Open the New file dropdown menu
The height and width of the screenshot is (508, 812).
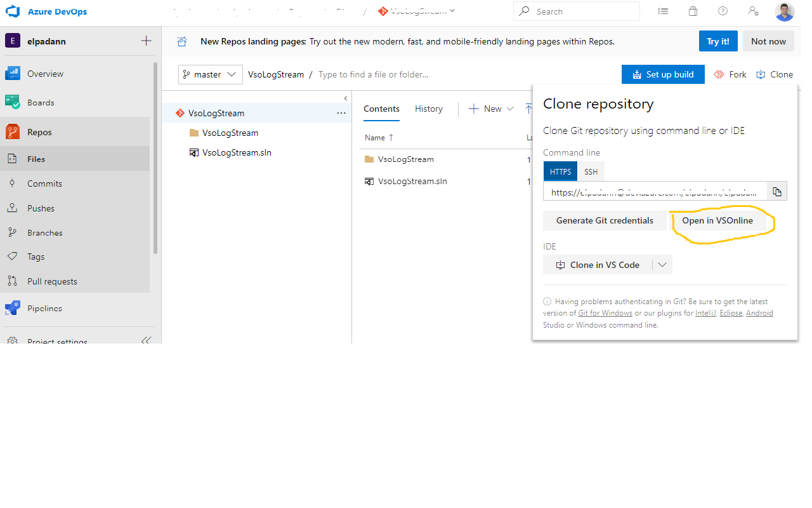click(x=490, y=109)
